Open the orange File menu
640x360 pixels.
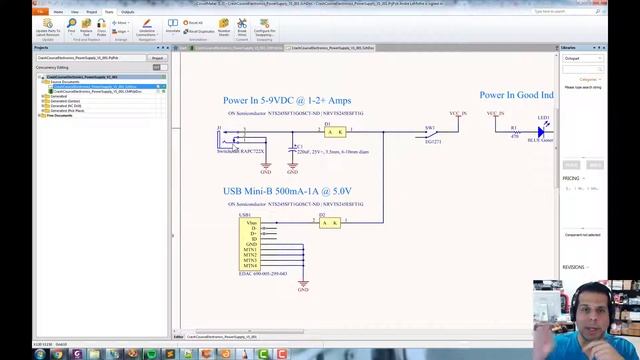pos(40,12)
